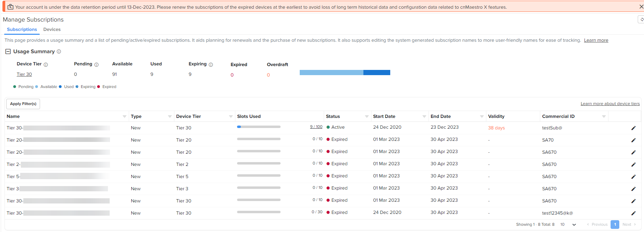Screen dimensions: 644x232
Task: Click the 9 / 100 slots used link
Action: (x=316, y=127)
